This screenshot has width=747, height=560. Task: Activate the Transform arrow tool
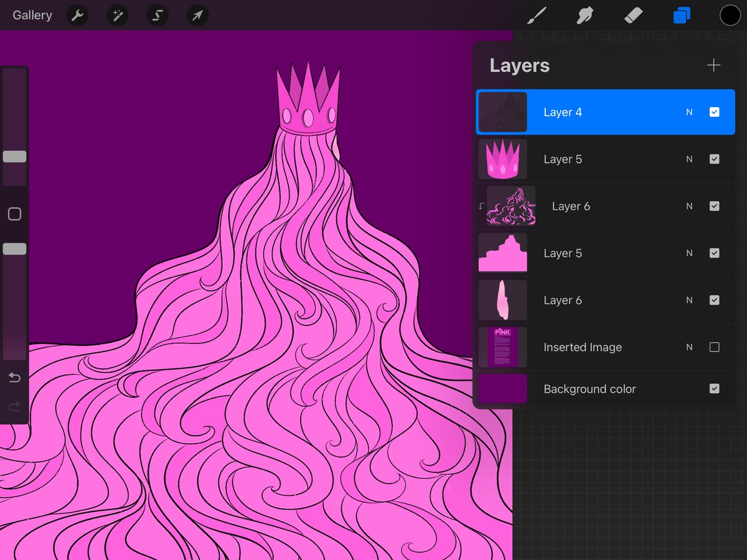pos(197,15)
